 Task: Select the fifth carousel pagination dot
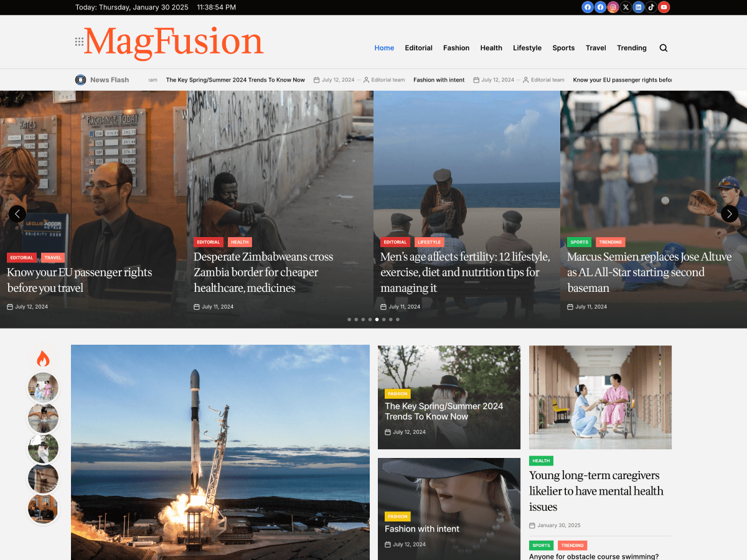click(377, 319)
